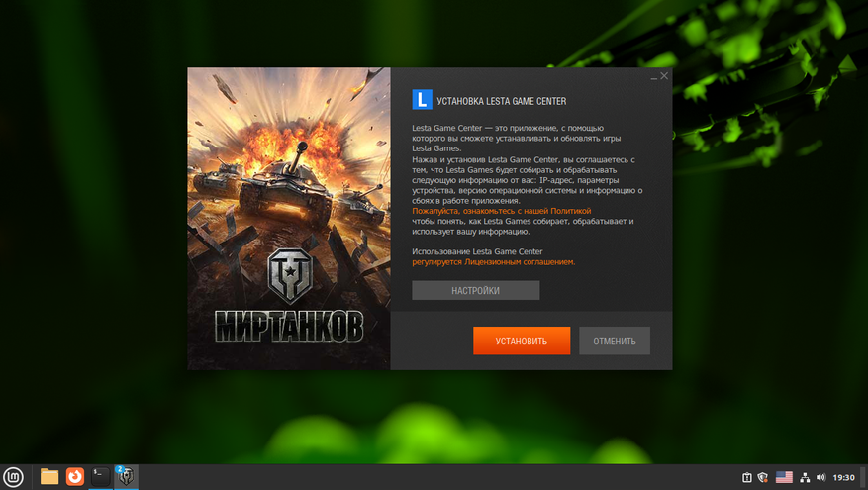Start installation with the УСТАНОВИТЬ button
The width and height of the screenshot is (868, 490).
[522, 341]
